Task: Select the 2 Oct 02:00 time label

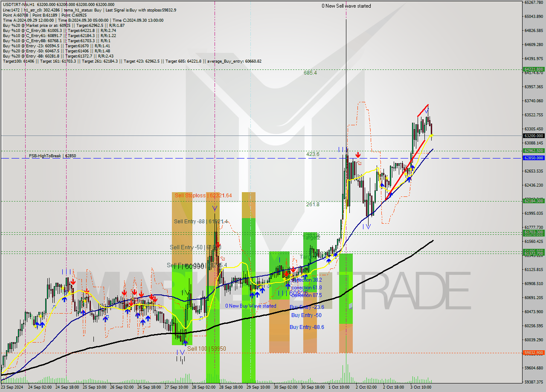Action: [x=366, y=387]
